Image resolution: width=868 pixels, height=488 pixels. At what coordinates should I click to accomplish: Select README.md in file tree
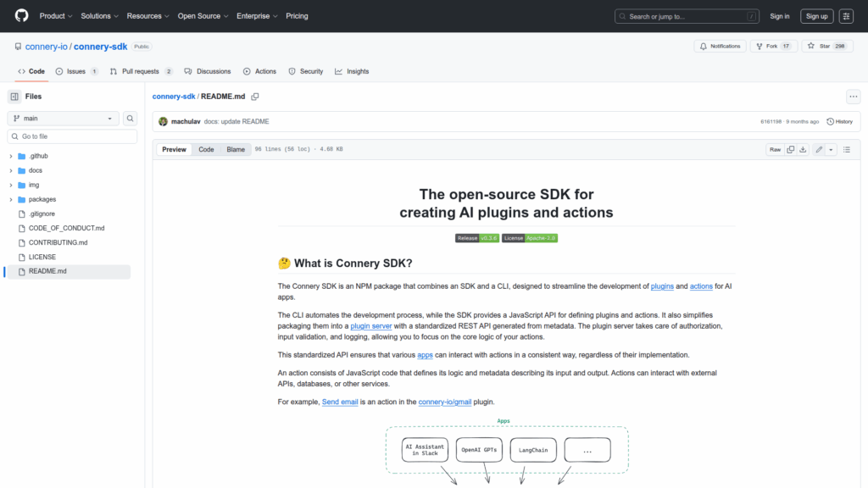pyautogui.click(x=69, y=271)
